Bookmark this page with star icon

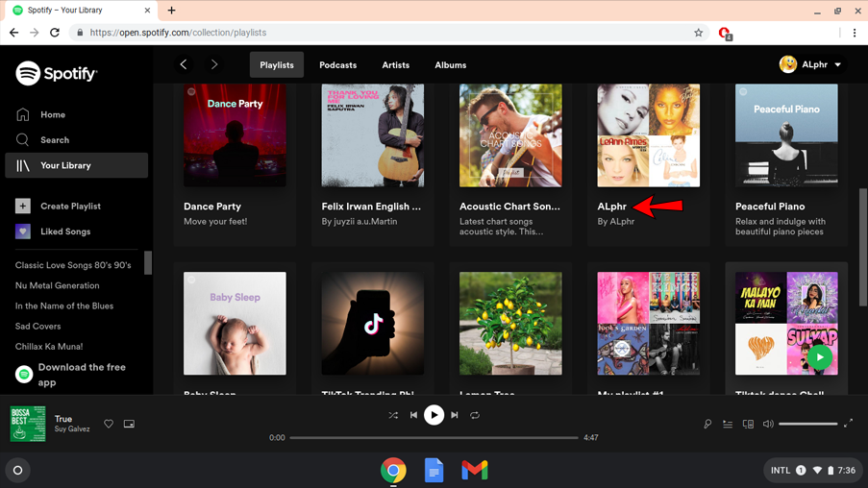pyautogui.click(x=699, y=33)
